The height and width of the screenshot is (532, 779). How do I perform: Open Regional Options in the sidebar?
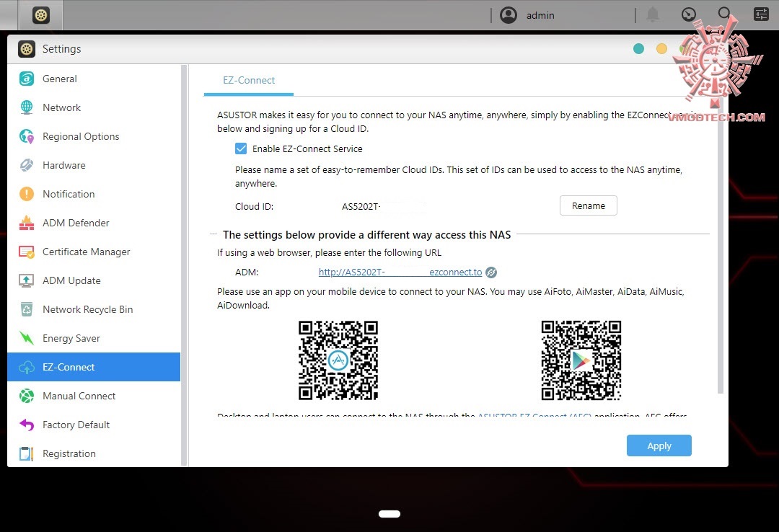click(x=94, y=136)
